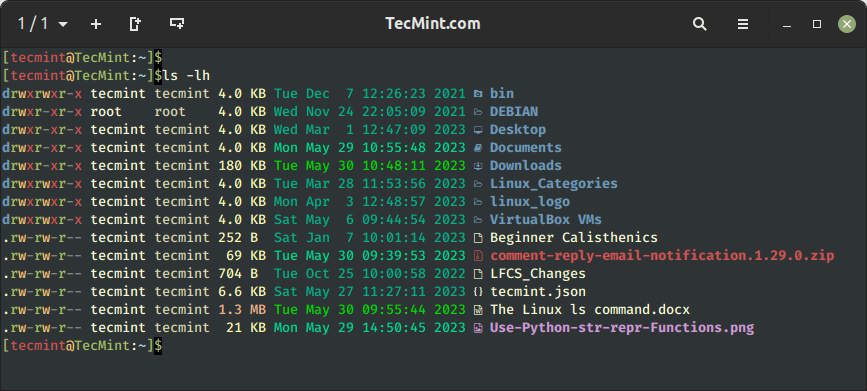
Task: Click the bin directory name
Action: (502, 93)
